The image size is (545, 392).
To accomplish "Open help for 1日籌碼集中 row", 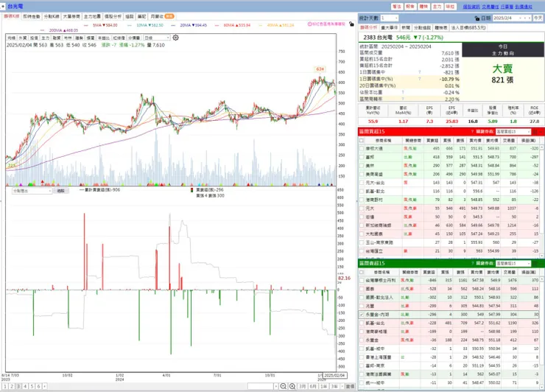I will (x=420, y=72).
